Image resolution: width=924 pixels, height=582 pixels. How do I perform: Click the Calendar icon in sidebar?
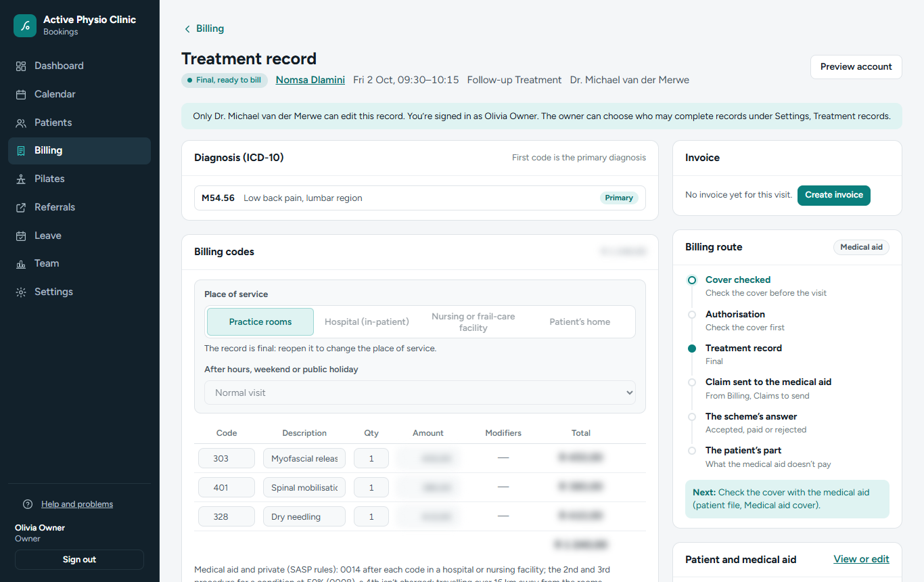point(21,95)
